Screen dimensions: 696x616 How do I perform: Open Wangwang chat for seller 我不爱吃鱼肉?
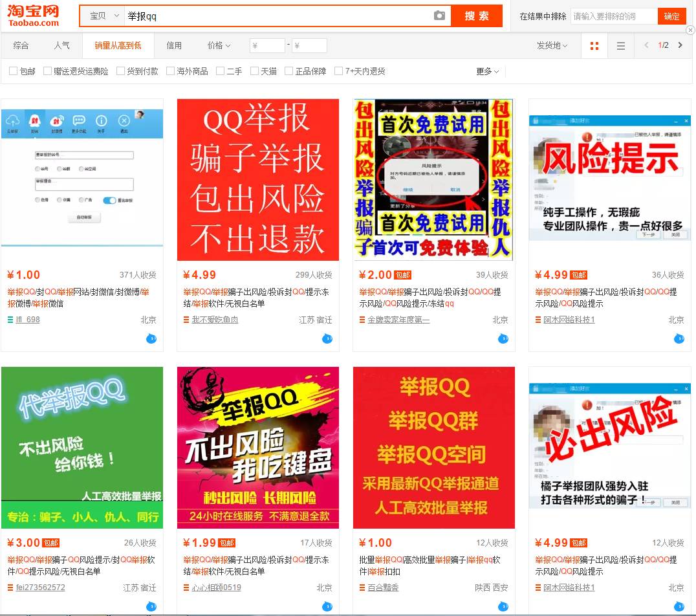coord(327,339)
